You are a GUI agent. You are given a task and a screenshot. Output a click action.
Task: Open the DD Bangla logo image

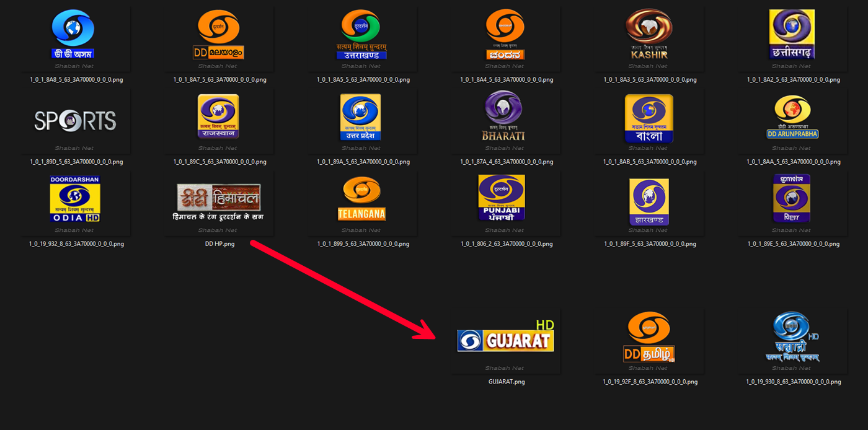tap(649, 117)
